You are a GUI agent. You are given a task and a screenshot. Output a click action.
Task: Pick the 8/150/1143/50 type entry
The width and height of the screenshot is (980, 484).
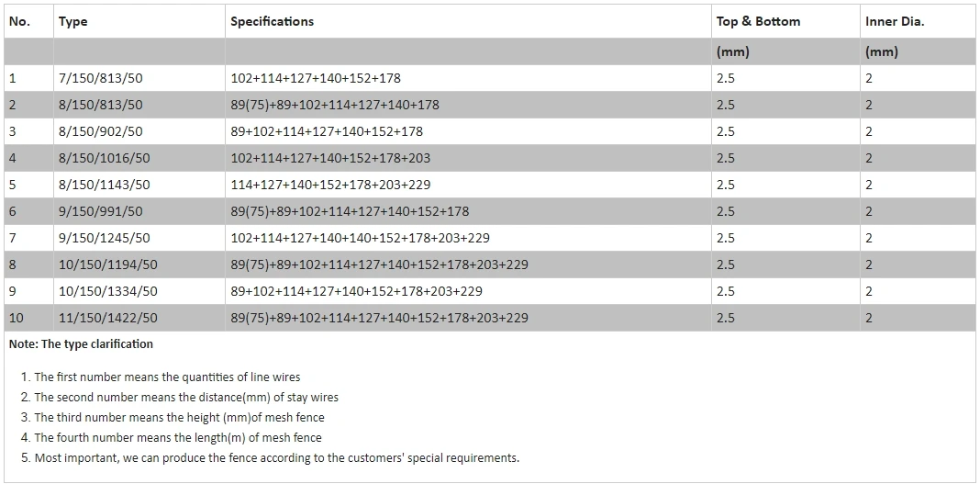[x=104, y=185]
